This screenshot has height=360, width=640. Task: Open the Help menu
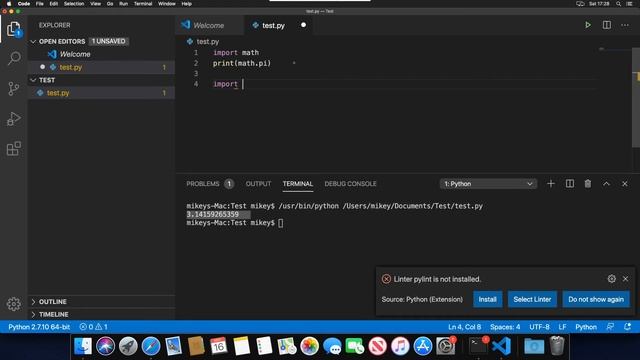pyautogui.click(x=187, y=4)
